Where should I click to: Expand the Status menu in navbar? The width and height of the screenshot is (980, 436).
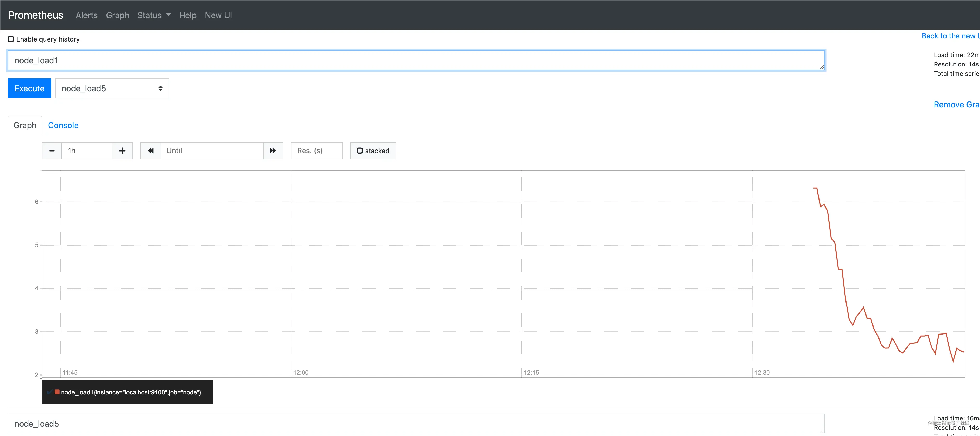click(x=154, y=15)
